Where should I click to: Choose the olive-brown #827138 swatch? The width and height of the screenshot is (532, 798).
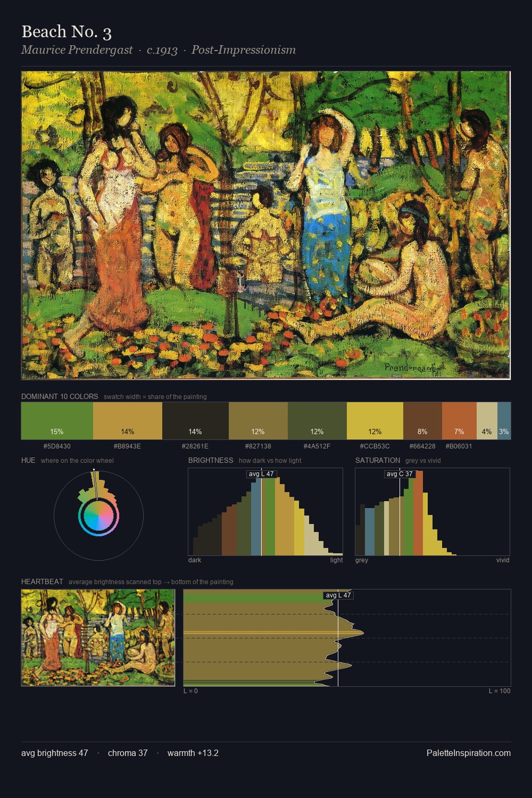point(258,421)
